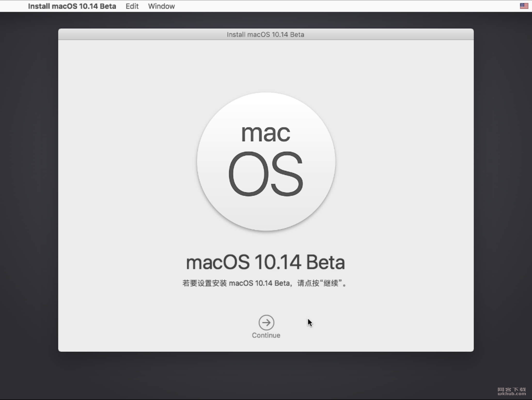
Task: Click the large round macOS logo
Action: [266, 161]
